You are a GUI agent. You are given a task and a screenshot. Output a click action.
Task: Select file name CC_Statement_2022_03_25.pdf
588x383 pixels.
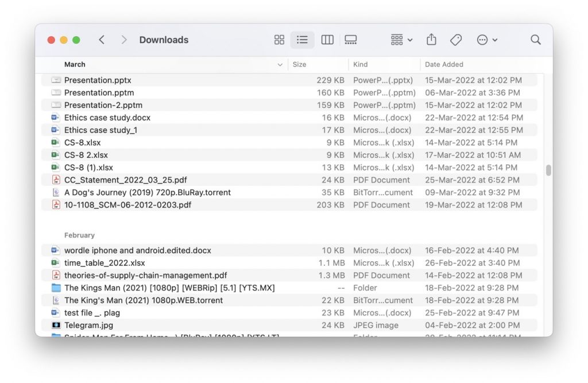point(126,180)
